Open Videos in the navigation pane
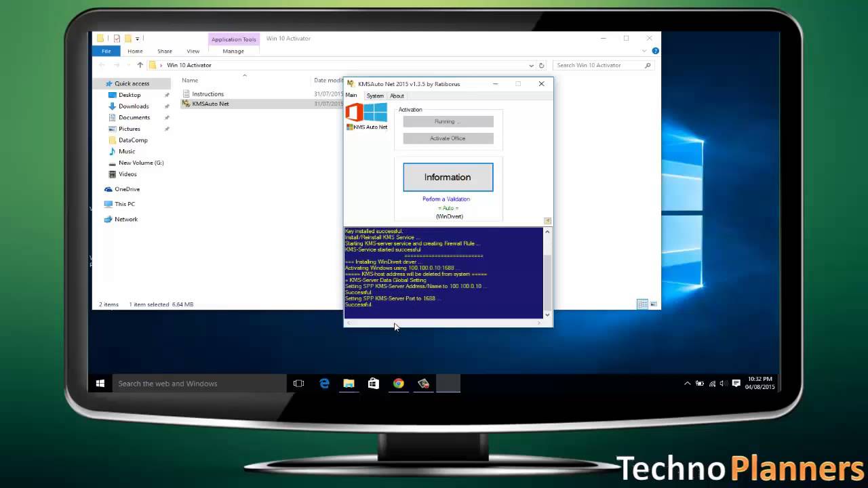Viewport: 868px width, 488px height. coord(127,174)
